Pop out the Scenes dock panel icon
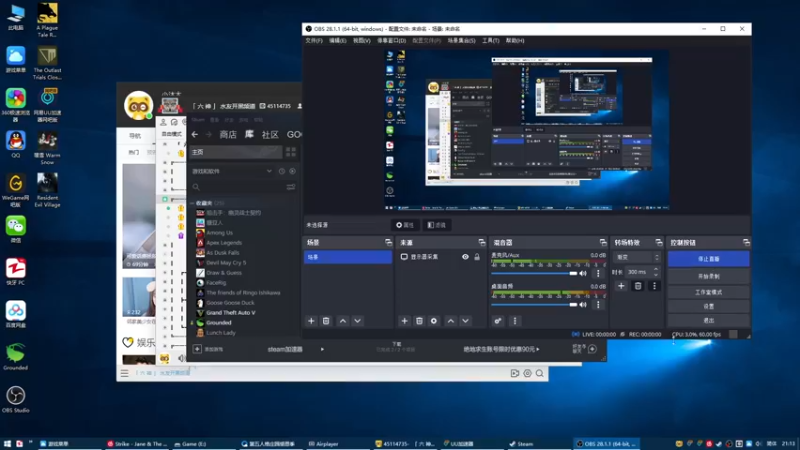 (x=388, y=242)
